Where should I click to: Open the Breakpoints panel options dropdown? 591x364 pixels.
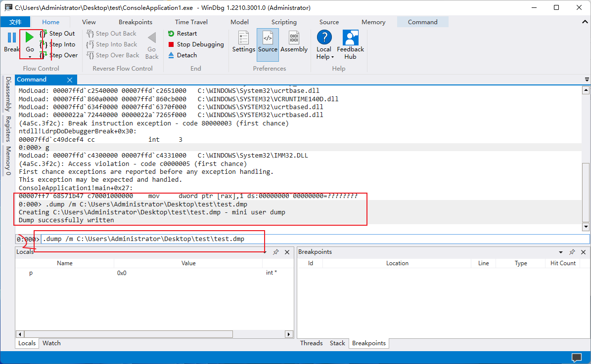(561, 252)
